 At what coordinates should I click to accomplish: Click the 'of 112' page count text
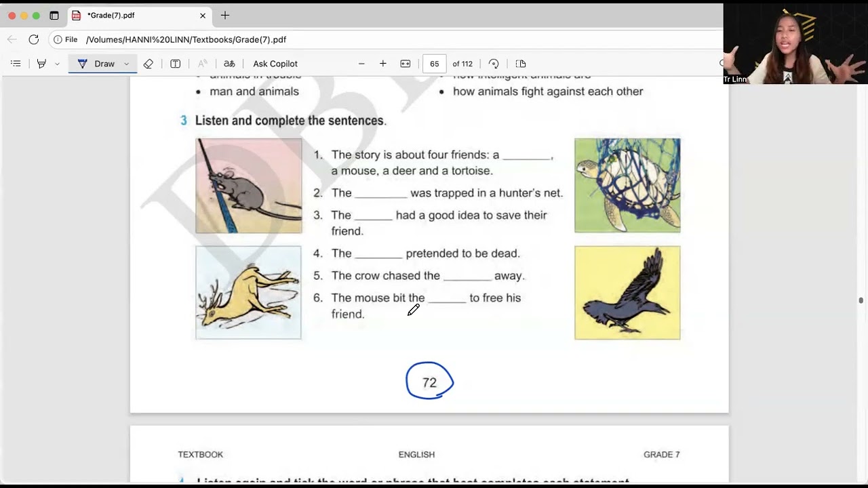point(462,64)
